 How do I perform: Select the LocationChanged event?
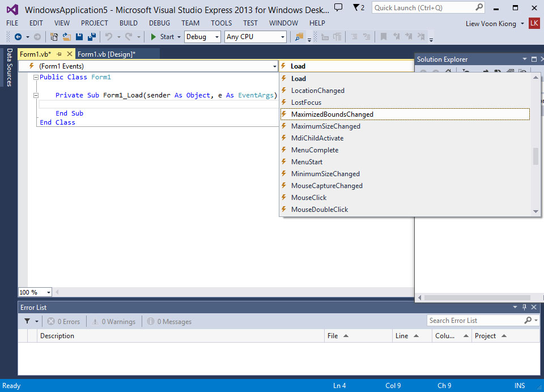[x=406, y=91]
